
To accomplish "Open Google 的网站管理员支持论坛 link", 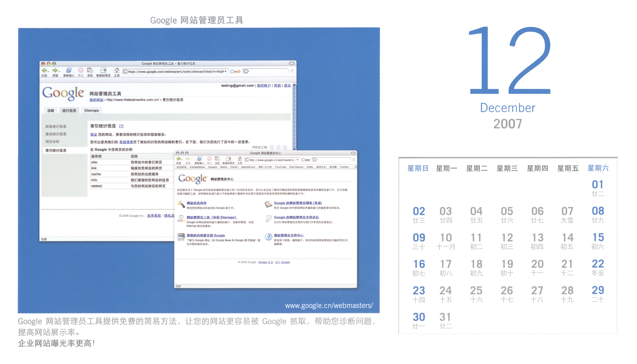I will [296, 217].
